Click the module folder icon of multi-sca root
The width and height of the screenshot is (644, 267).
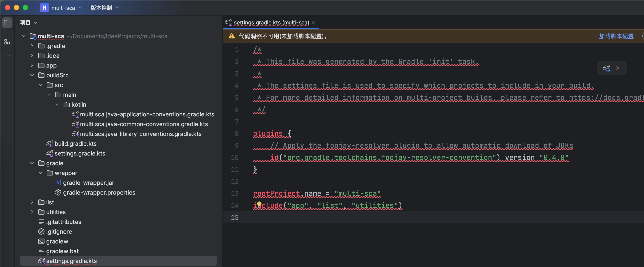tap(33, 36)
